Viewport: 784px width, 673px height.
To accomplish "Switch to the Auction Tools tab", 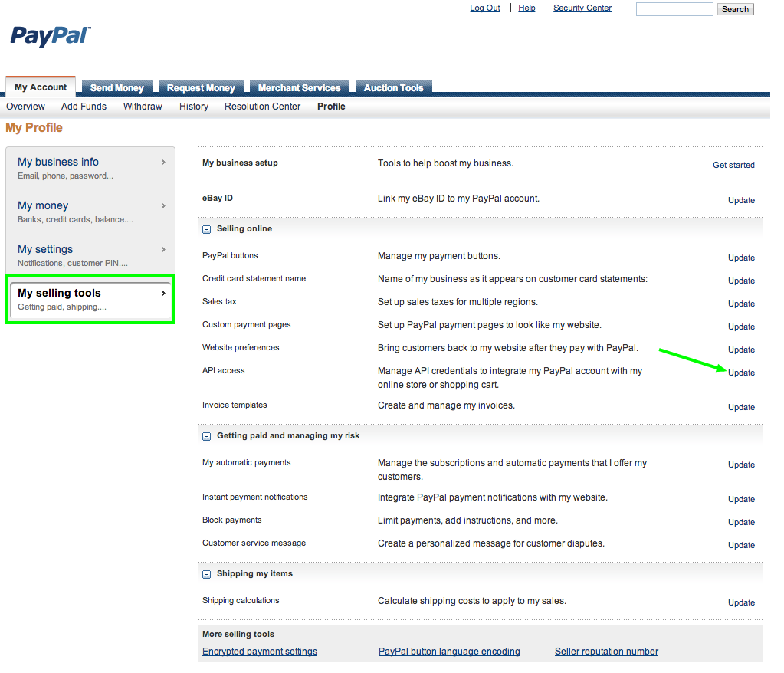I will pyautogui.click(x=393, y=87).
